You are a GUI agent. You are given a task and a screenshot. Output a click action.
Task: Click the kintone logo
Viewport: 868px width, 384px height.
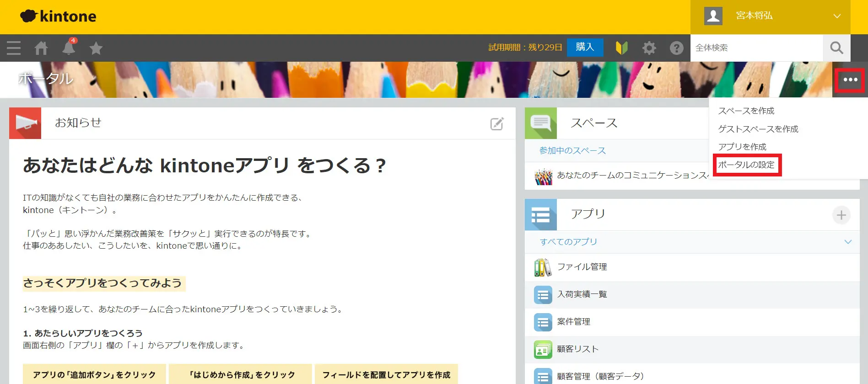pos(58,16)
